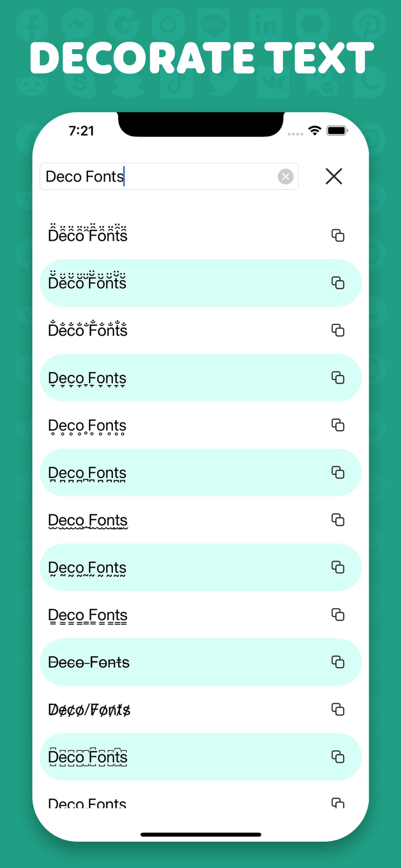
Task: Select the boxed Deco Fonts preview
Action: pyautogui.click(x=87, y=756)
